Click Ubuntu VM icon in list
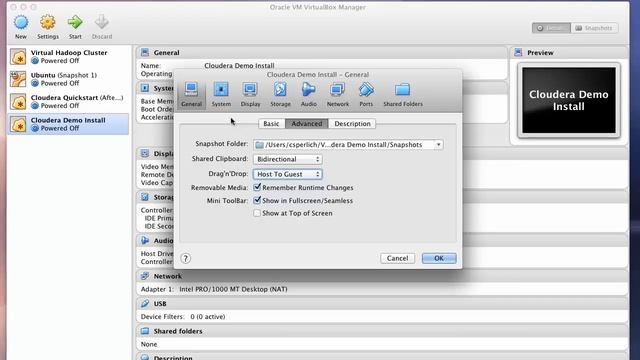 click(18, 79)
